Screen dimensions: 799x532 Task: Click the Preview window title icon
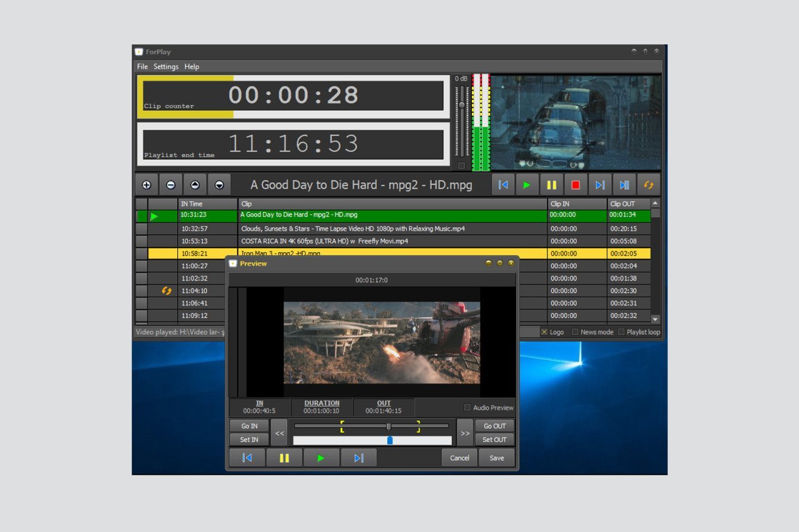click(233, 263)
